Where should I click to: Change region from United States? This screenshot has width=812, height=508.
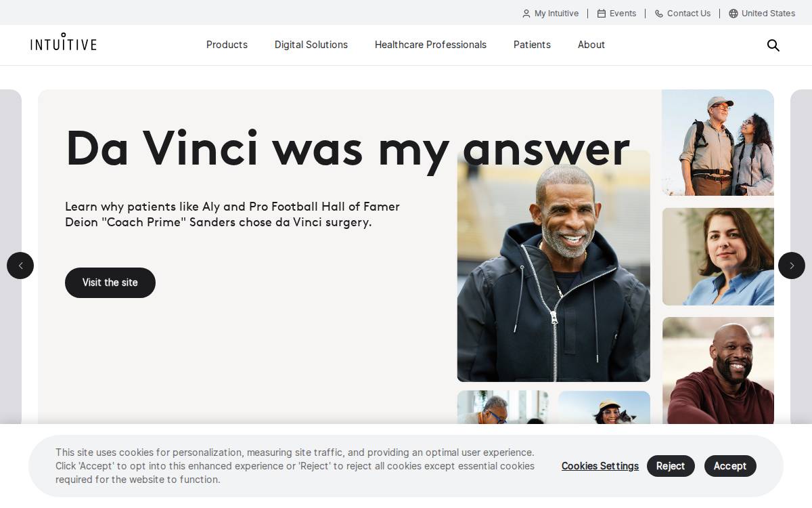[x=762, y=14]
